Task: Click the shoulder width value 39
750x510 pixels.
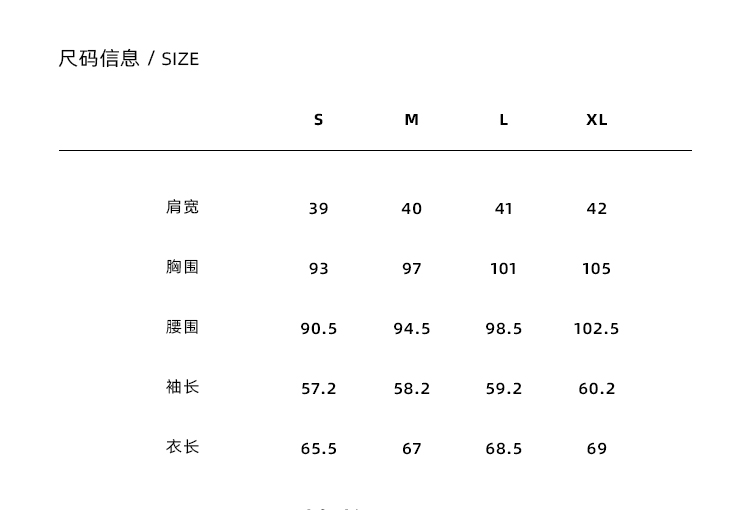Action: pos(319,209)
